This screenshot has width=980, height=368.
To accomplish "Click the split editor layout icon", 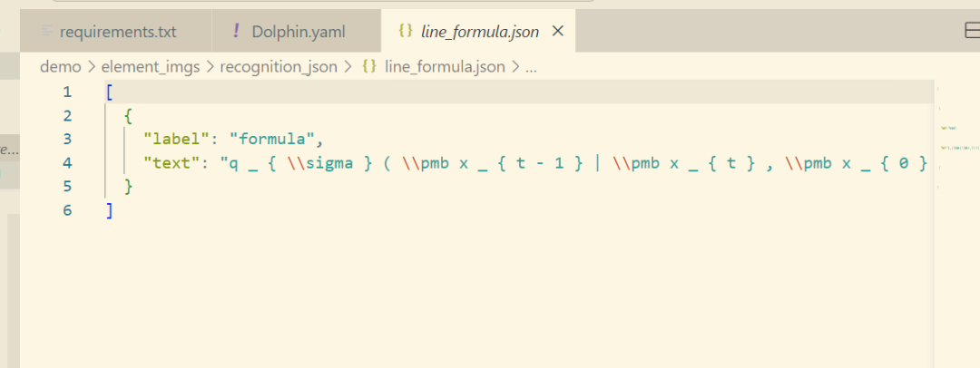I will click(x=973, y=31).
